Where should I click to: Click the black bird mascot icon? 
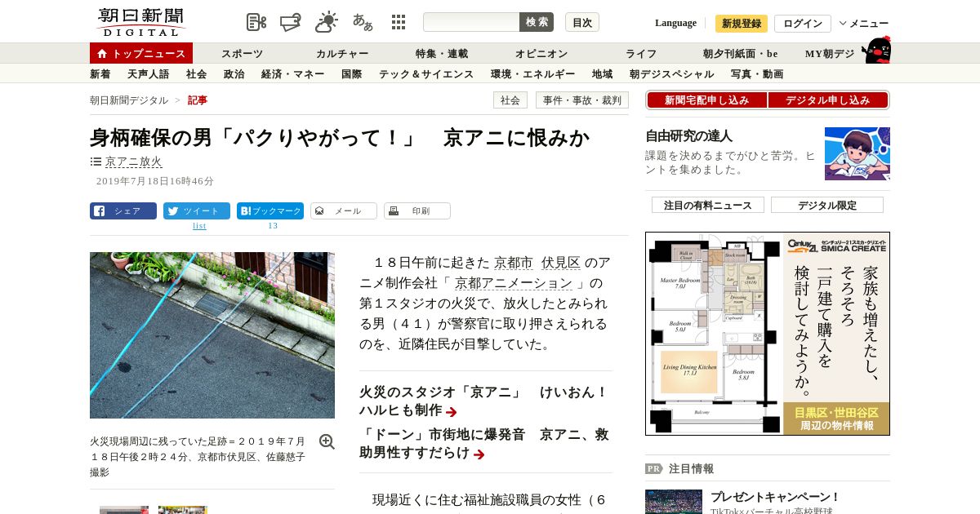(876, 50)
